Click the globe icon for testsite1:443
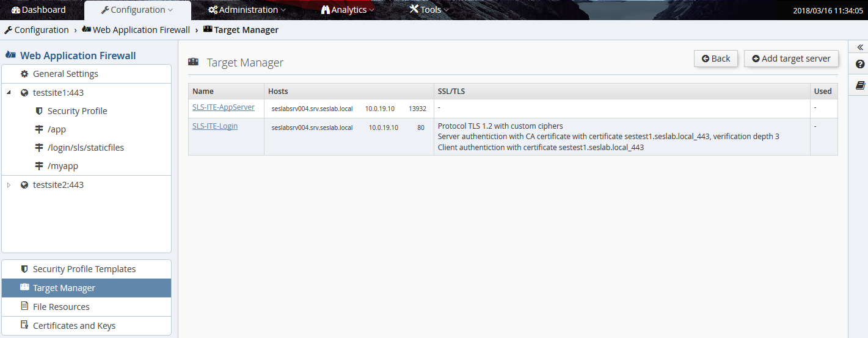The image size is (868, 338). (24, 93)
